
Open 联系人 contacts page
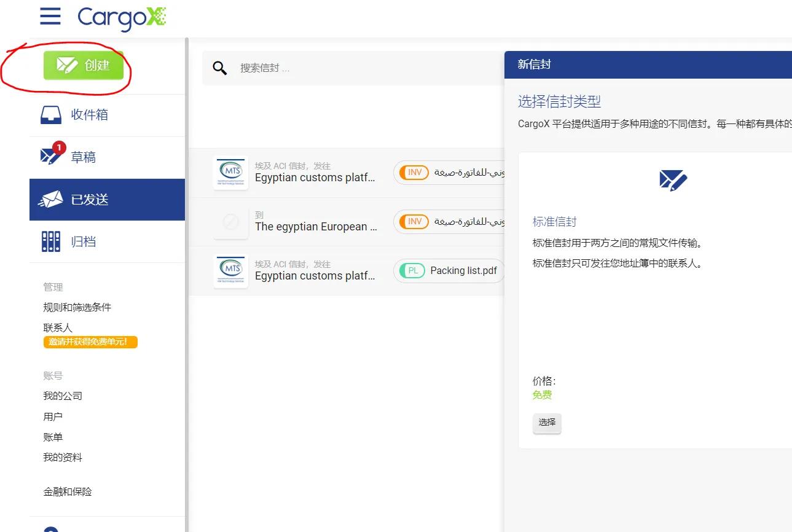click(58, 327)
